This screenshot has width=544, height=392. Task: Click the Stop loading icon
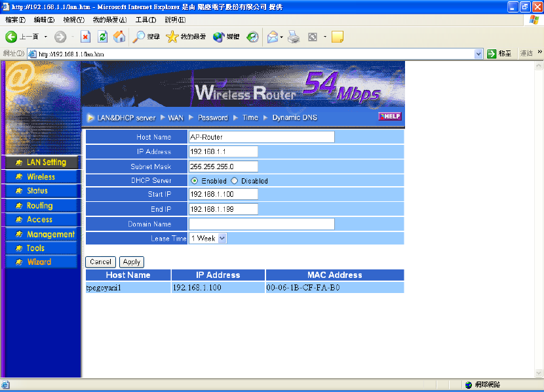[85, 37]
